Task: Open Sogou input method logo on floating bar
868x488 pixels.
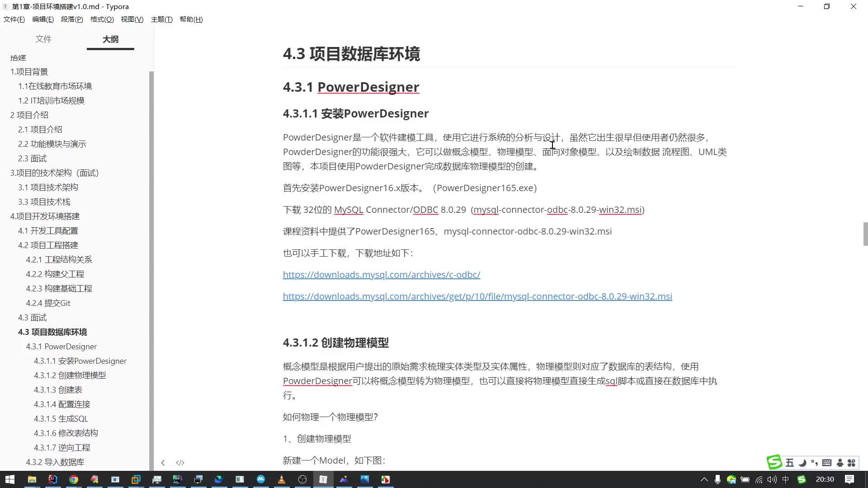Action: pyautogui.click(x=774, y=462)
